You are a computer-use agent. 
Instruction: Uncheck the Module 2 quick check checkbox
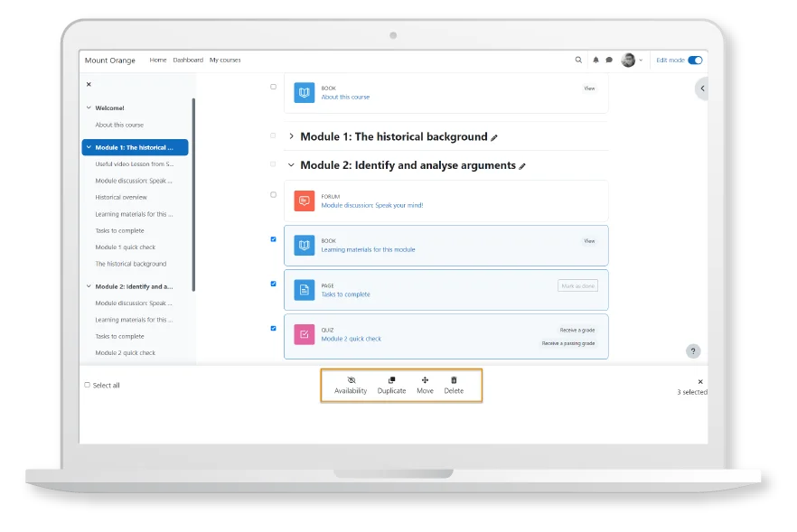point(274,328)
